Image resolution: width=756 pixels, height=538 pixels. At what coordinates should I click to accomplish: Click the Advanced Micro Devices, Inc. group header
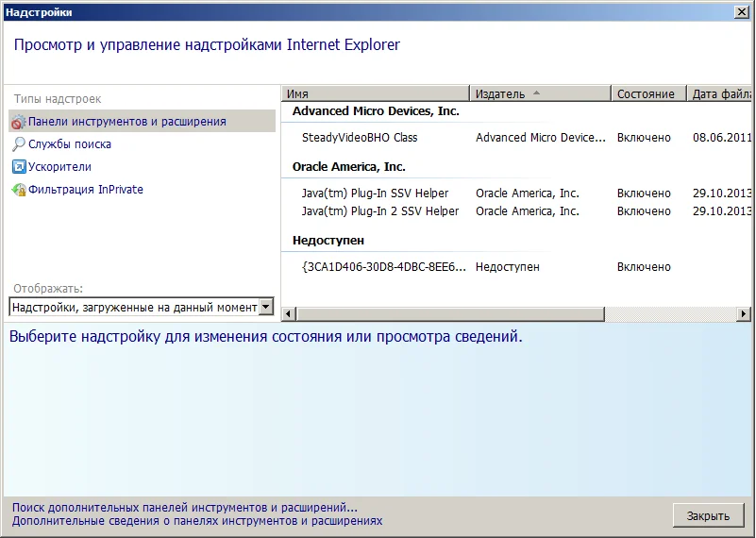[x=376, y=111]
